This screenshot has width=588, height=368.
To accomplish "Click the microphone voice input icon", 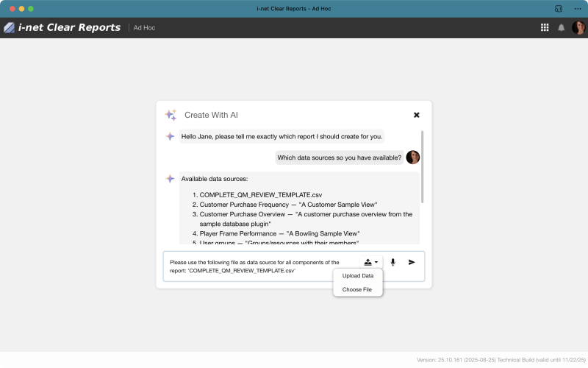I will [x=393, y=262].
